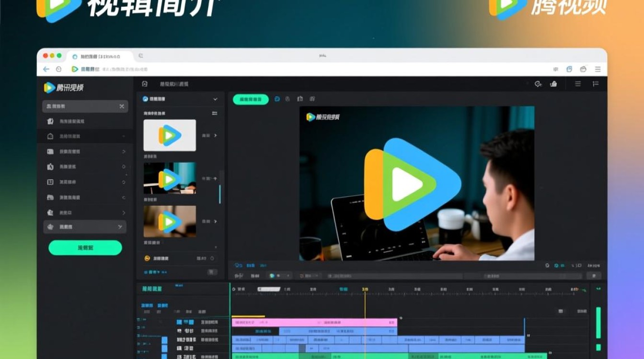Select sidebar item with home icon

coord(85,136)
